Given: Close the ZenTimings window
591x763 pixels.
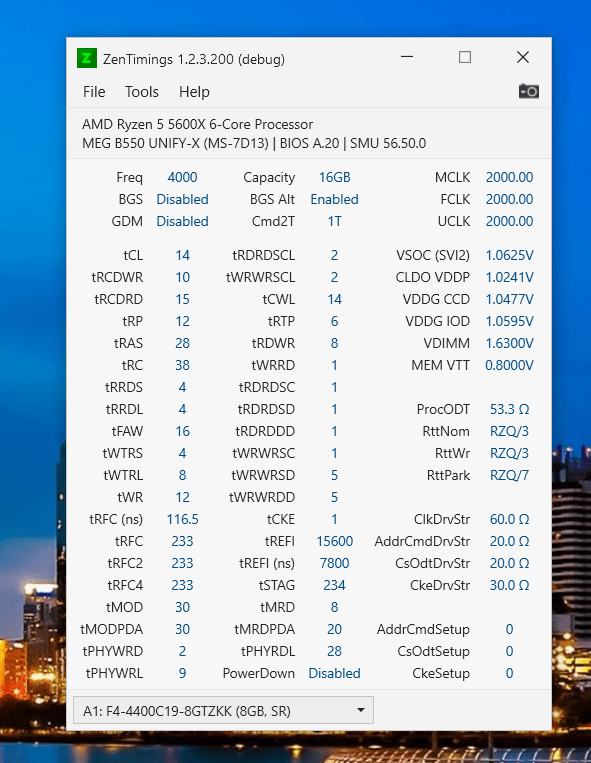Looking at the screenshot, I should pos(523,57).
